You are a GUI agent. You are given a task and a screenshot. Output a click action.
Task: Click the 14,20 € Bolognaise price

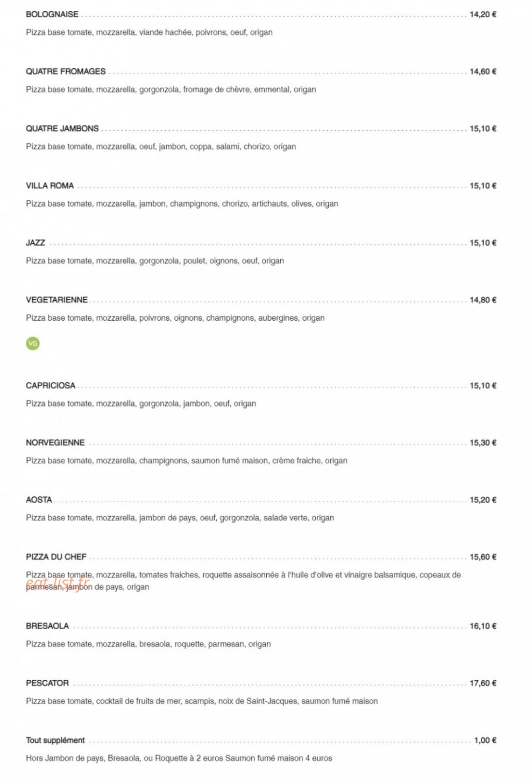483,15
